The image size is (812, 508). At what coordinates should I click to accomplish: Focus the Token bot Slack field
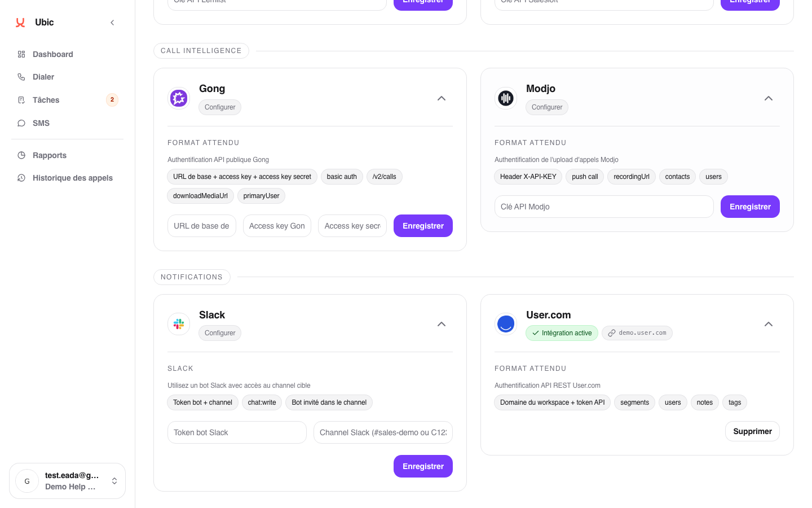click(x=237, y=432)
